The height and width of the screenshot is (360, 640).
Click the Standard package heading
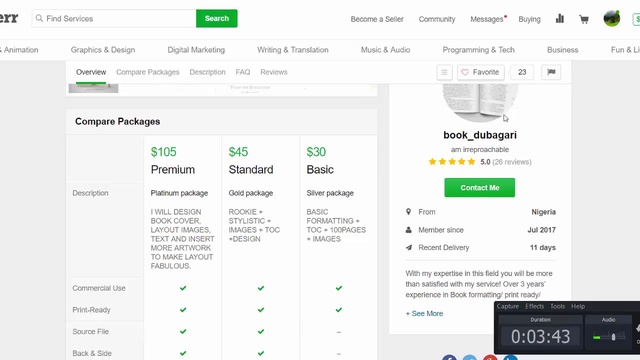coord(251,169)
